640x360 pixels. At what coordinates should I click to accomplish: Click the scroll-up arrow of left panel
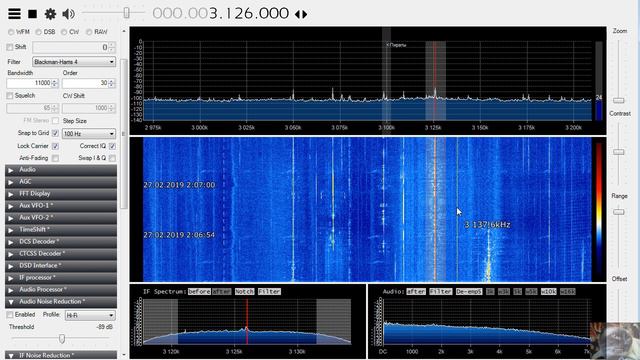[124, 31]
